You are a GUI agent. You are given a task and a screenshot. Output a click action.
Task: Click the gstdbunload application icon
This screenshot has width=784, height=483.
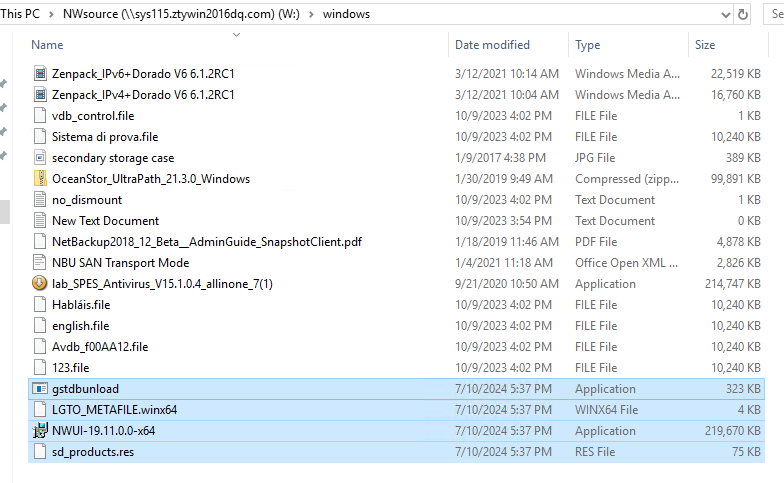(40, 388)
